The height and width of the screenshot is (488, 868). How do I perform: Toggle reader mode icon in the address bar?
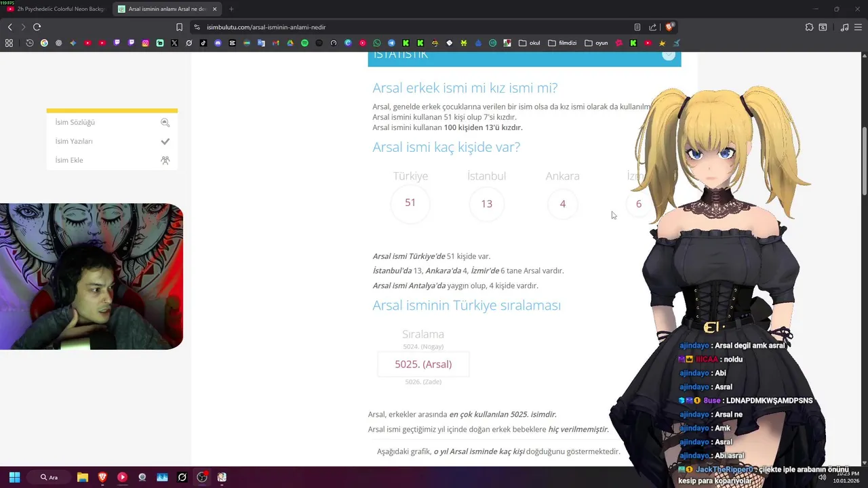click(x=637, y=27)
